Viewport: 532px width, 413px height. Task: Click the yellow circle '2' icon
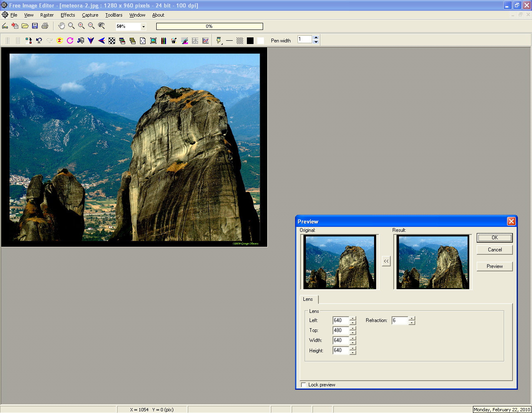pos(59,41)
